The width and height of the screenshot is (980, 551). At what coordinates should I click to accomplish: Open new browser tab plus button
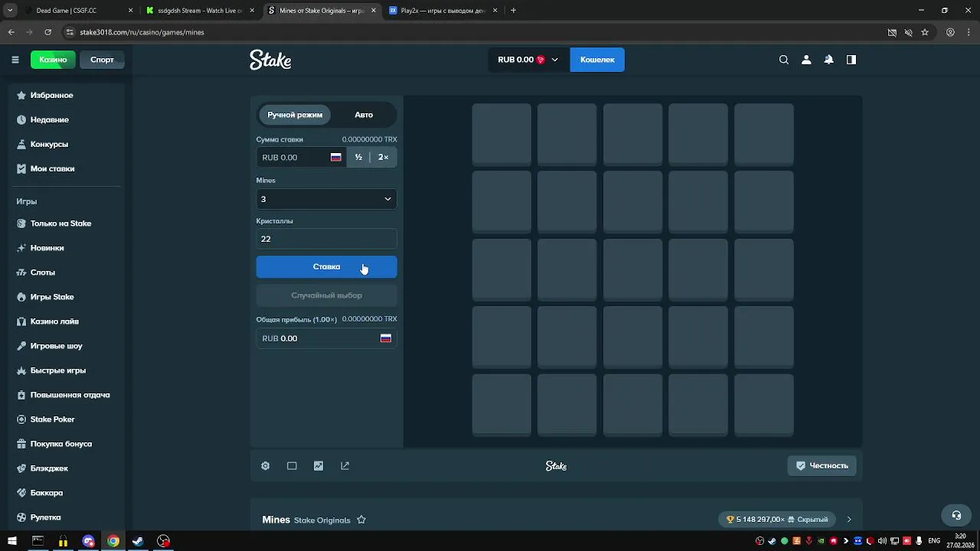click(513, 11)
